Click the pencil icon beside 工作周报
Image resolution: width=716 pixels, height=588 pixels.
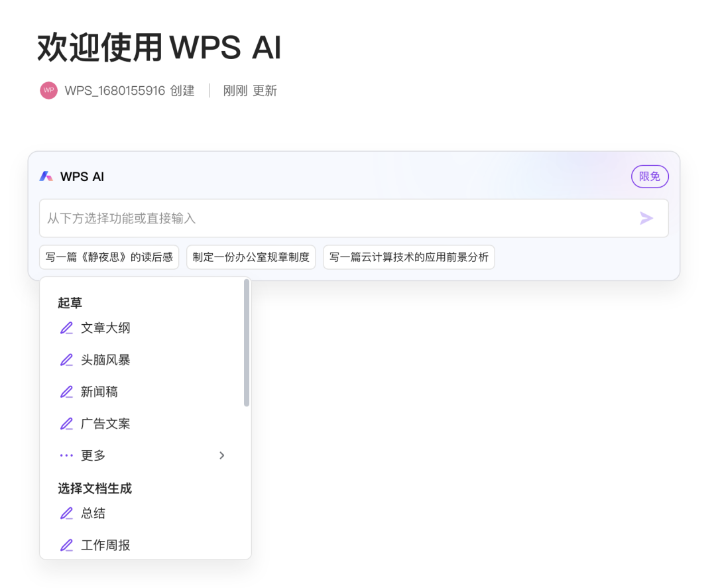coord(67,545)
